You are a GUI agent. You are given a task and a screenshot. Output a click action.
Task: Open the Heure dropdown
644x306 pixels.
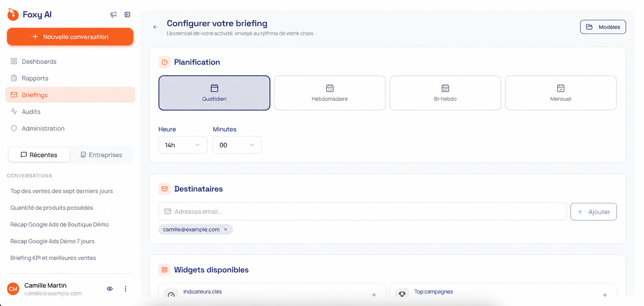[183, 145]
